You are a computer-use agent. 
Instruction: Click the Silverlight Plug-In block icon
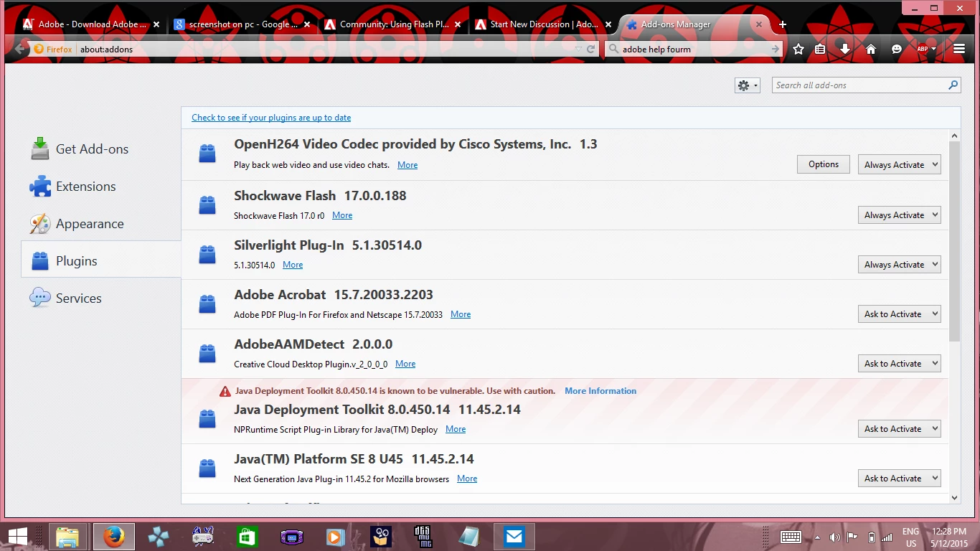coord(207,255)
